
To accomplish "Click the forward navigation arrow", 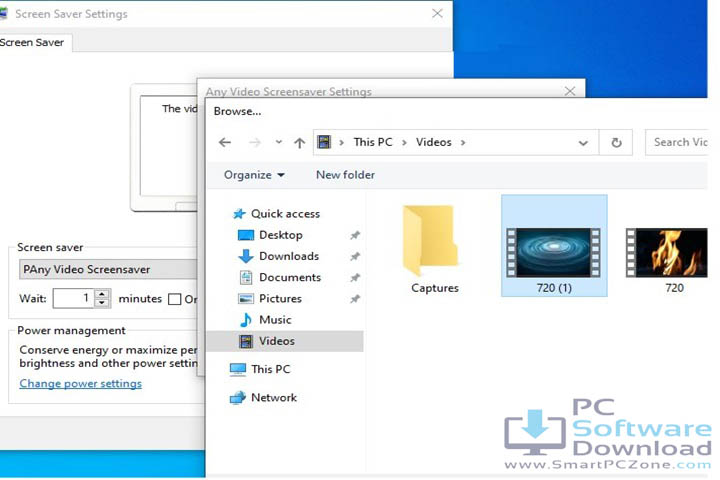I will [255, 142].
